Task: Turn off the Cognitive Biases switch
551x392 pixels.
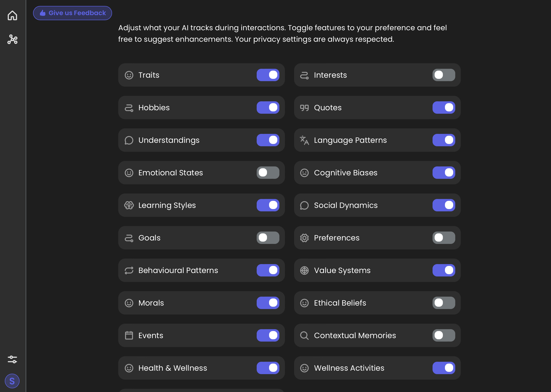Action: click(444, 173)
